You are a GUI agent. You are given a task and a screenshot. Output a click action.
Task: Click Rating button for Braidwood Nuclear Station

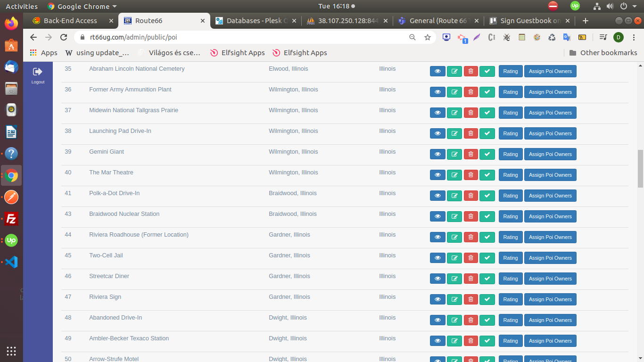pos(511,216)
